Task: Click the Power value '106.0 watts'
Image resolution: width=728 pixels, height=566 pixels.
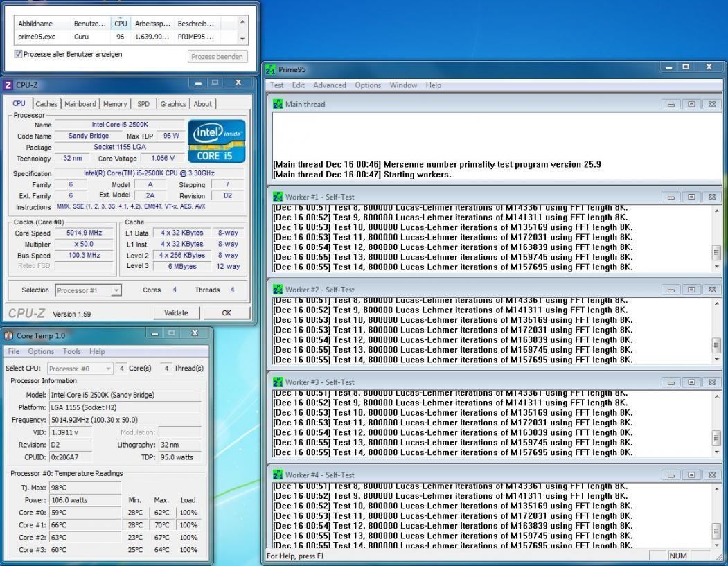Action: pos(85,500)
